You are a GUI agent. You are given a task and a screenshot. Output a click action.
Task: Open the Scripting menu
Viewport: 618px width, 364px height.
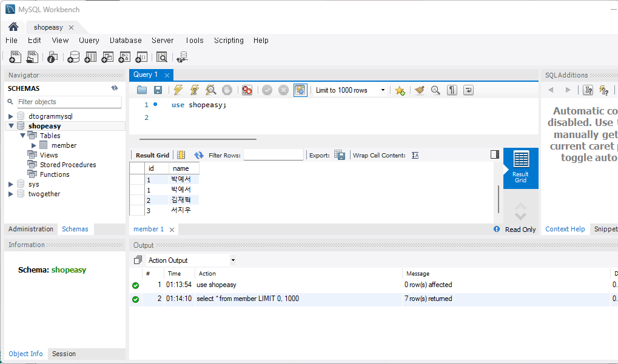[x=229, y=40]
